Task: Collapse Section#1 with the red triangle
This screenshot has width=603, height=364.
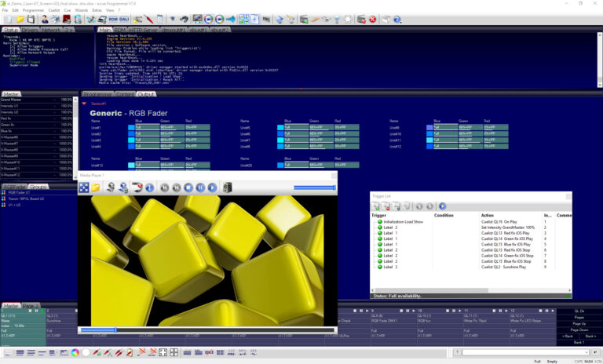Action: pos(84,104)
